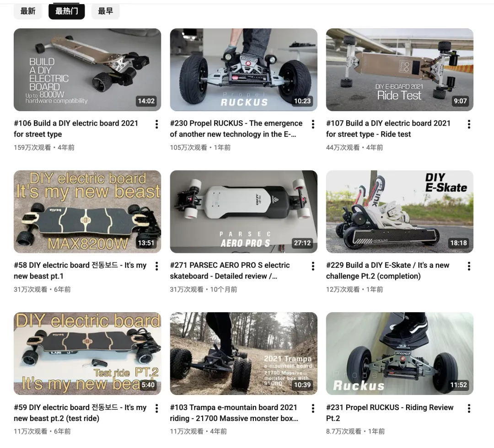The height and width of the screenshot is (448, 494).
Task: Open more options for #59 test ride video
Action: [156, 409]
